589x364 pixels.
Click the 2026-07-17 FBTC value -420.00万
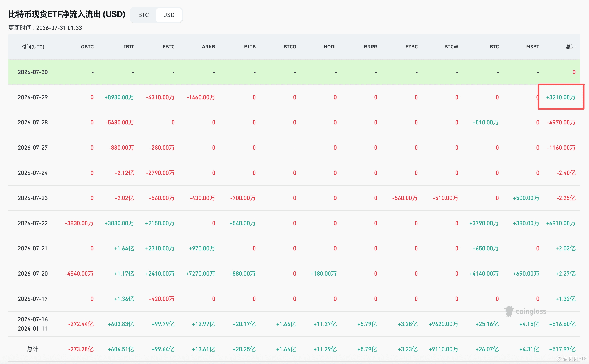click(x=162, y=299)
